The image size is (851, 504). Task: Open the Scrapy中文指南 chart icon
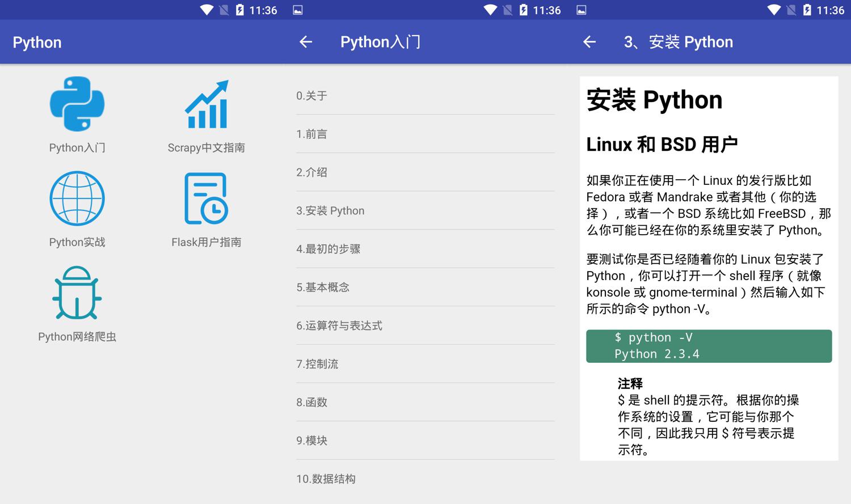(207, 104)
